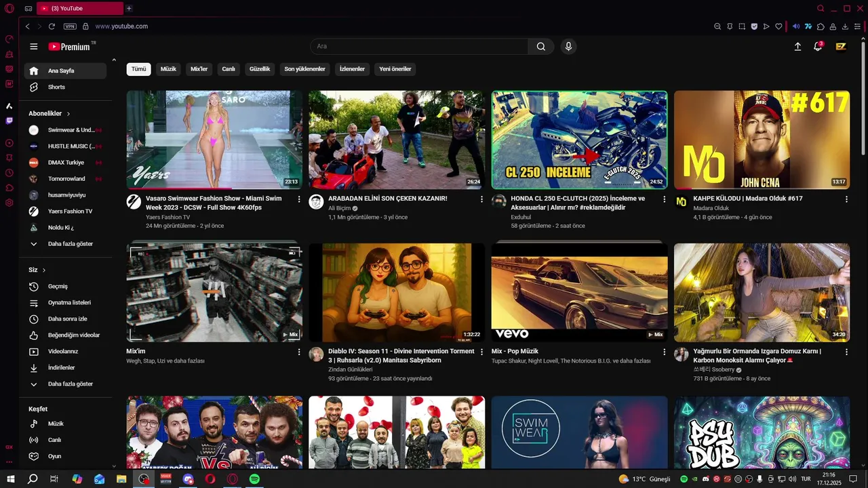Open options menu for ARABADAN ELİNİ video

[x=481, y=199]
